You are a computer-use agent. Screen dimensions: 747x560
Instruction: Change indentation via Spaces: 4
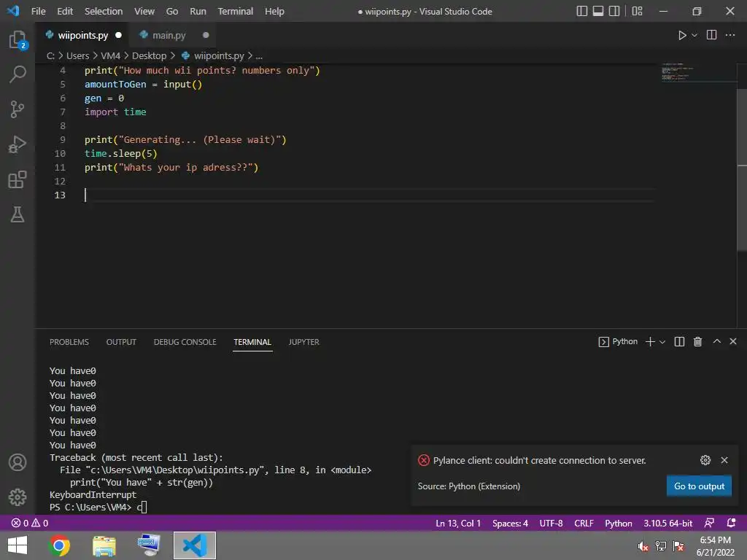click(510, 524)
